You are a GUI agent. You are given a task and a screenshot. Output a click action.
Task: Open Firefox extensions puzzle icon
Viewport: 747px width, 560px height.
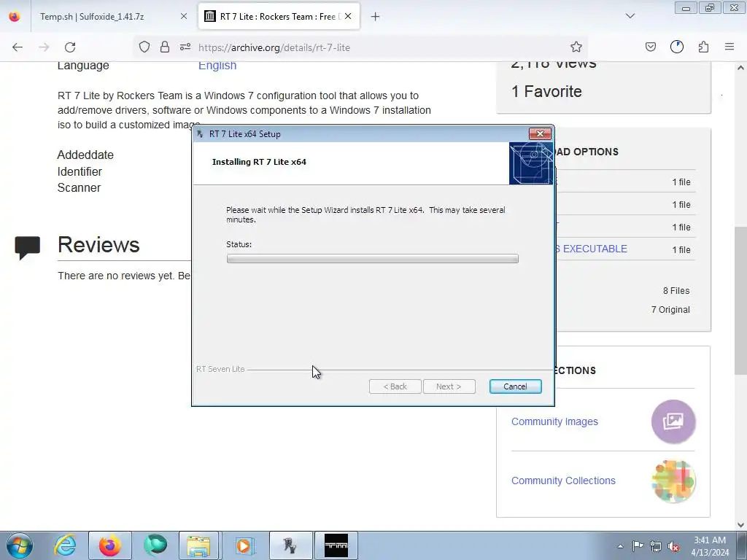pyautogui.click(x=703, y=47)
